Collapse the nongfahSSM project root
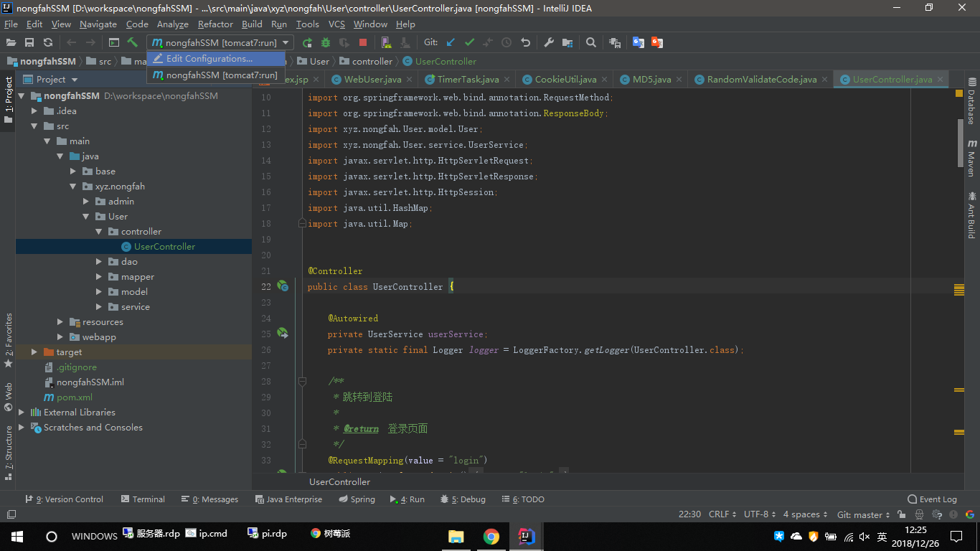Viewport: 980px width, 551px height. click(x=22, y=95)
